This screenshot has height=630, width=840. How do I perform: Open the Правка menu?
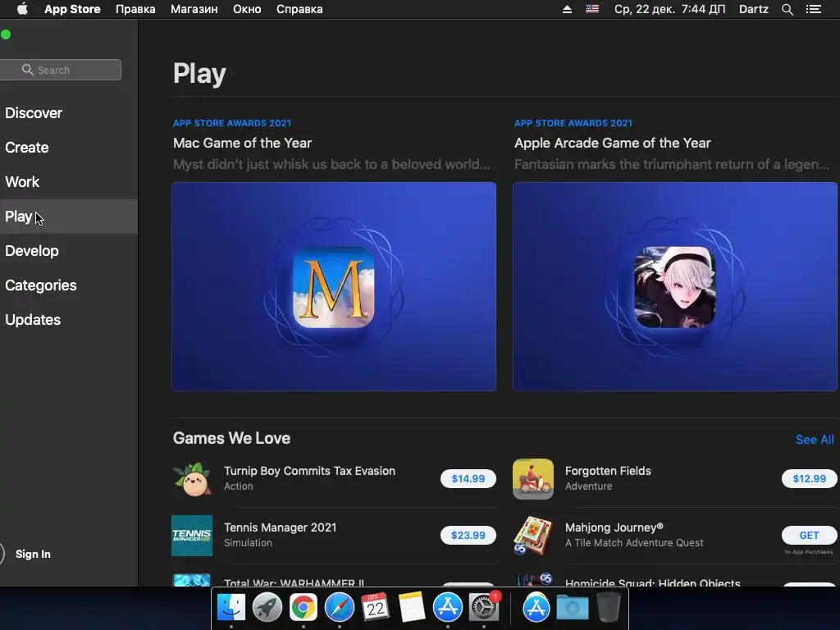(x=135, y=9)
